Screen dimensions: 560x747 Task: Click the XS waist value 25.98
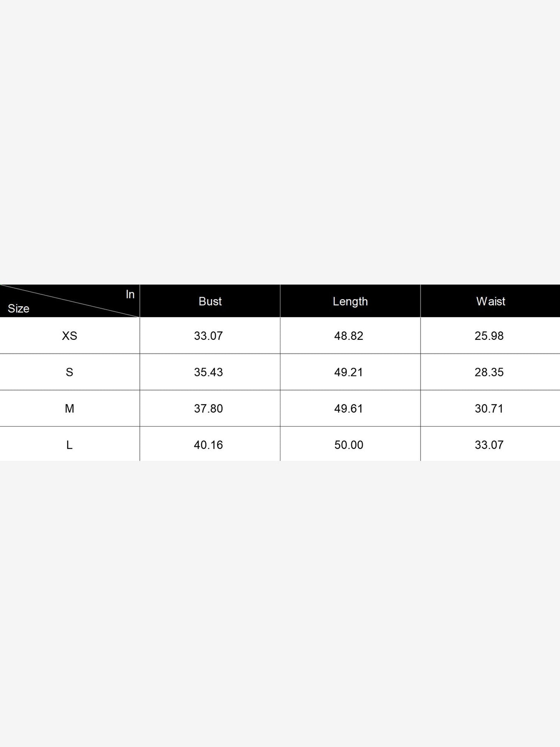coord(489,336)
